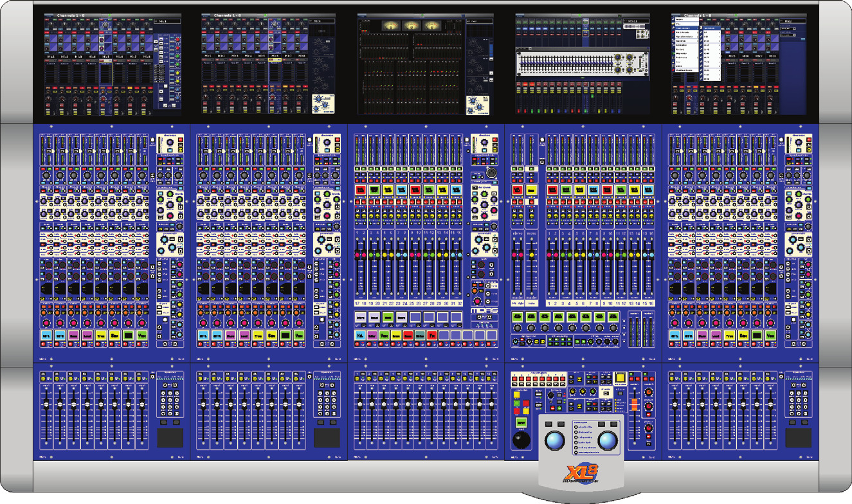Click first white button above centre bay group row
This screenshot has height=504, width=852.
(361, 317)
